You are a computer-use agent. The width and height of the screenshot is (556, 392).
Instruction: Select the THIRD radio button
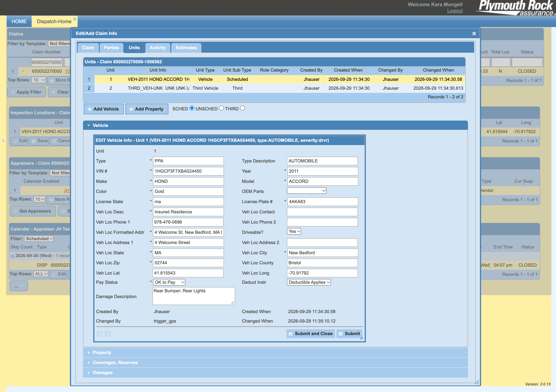[242, 108]
